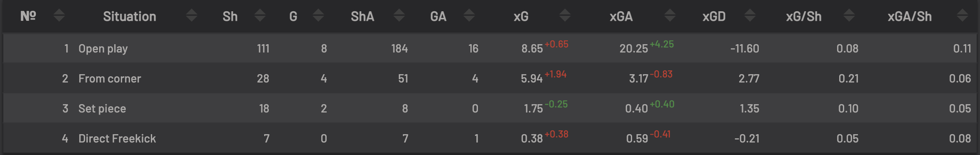Screen dimensions: 980x155
Task: Select the Direct Freekick row
Action: [490, 138]
